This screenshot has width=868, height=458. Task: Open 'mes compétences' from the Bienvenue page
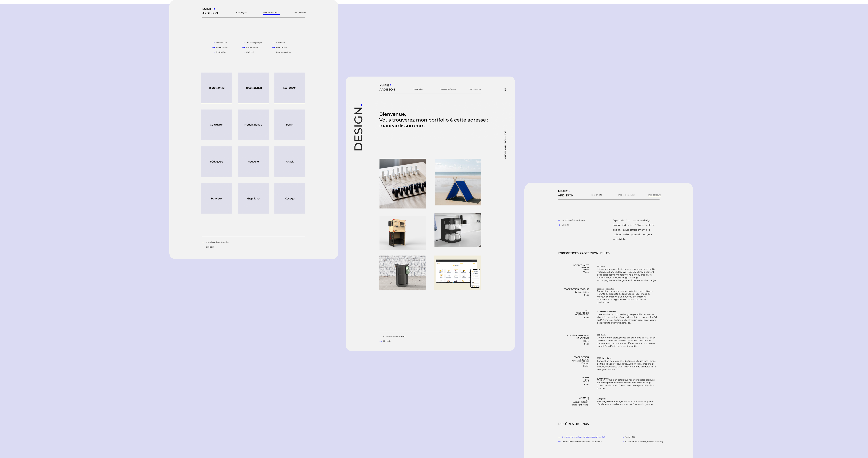point(448,89)
